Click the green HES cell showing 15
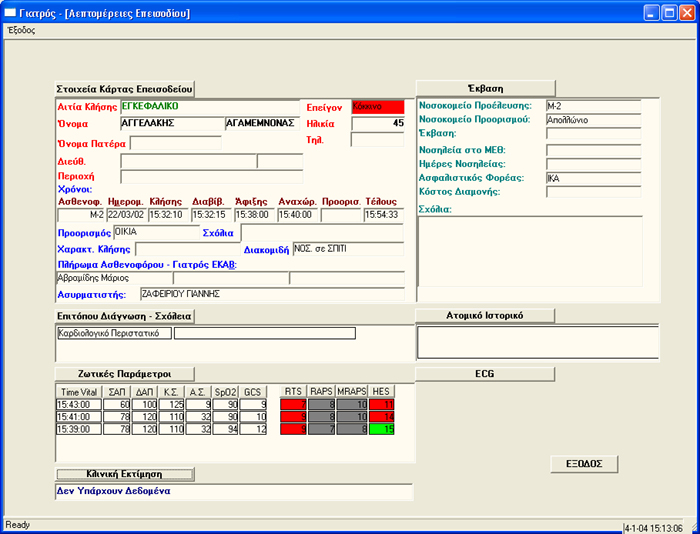This screenshot has height=534, width=700. [x=382, y=429]
